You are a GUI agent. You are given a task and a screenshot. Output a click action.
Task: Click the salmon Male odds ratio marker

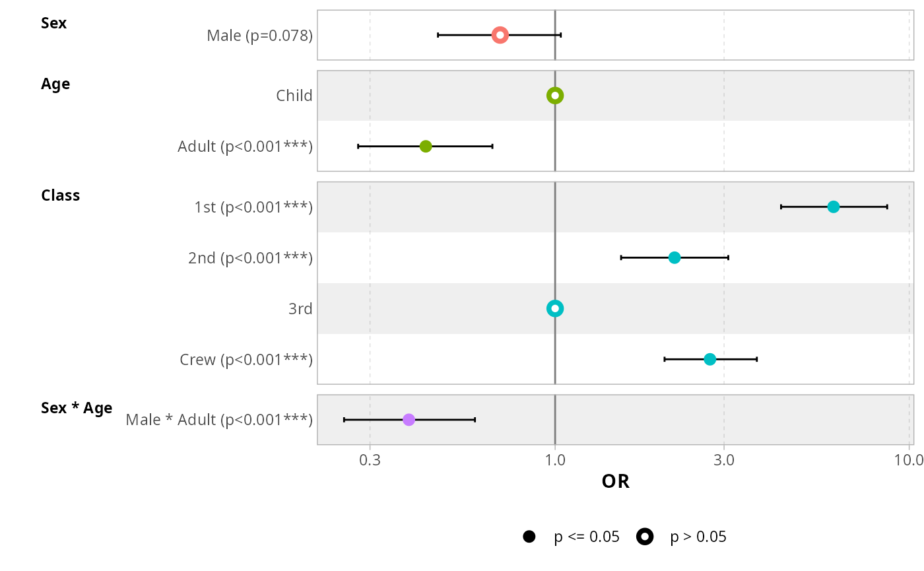[x=500, y=35]
